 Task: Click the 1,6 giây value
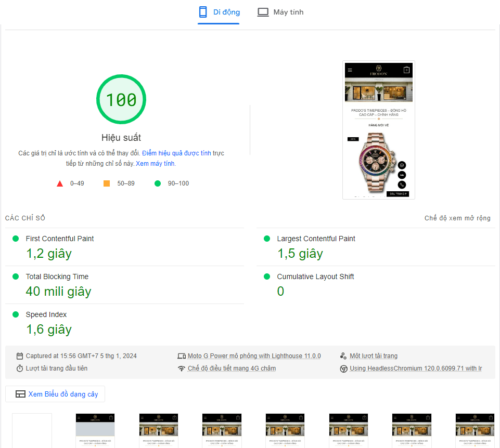coord(49,330)
